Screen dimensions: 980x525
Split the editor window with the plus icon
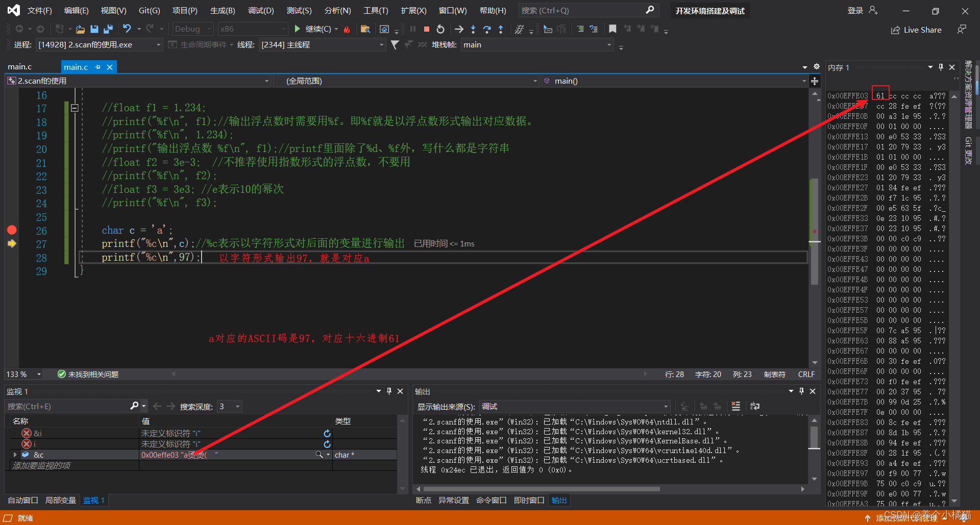(x=815, y=81)
